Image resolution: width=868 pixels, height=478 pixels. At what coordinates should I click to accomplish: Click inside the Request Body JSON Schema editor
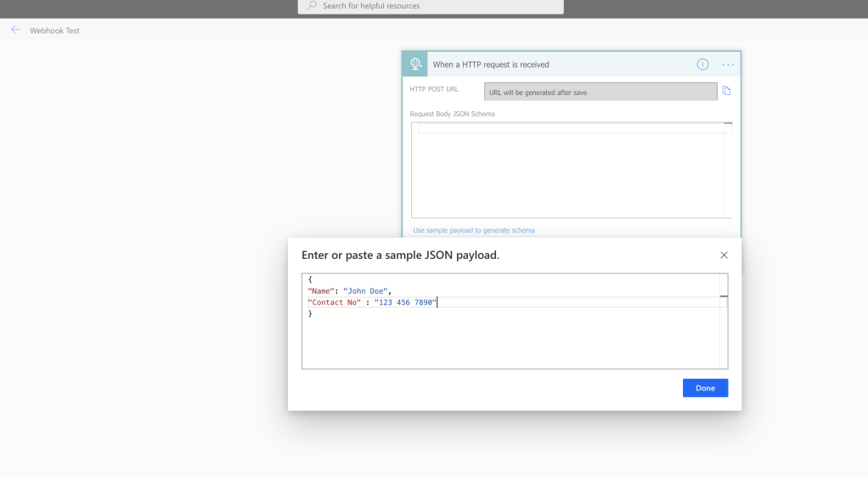(x=567, y=170)
